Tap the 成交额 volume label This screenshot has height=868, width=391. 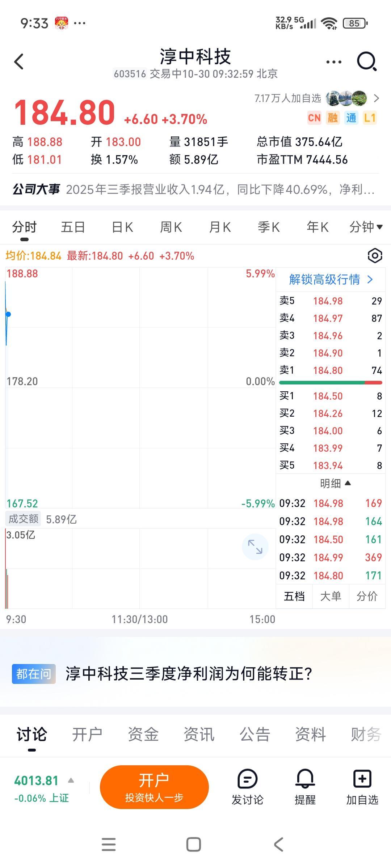(x=23, y=519)
